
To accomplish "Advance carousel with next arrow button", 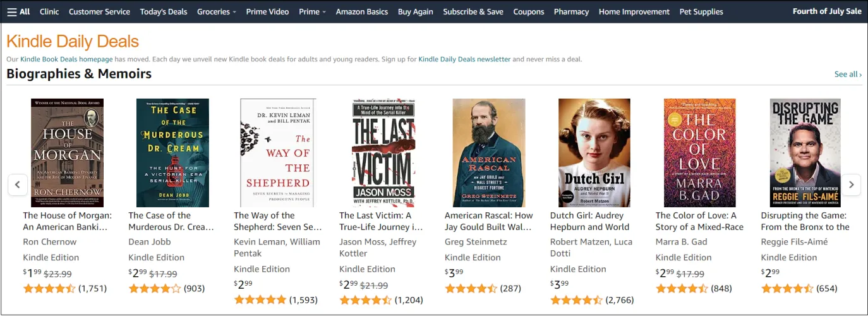I will (851, 185).
